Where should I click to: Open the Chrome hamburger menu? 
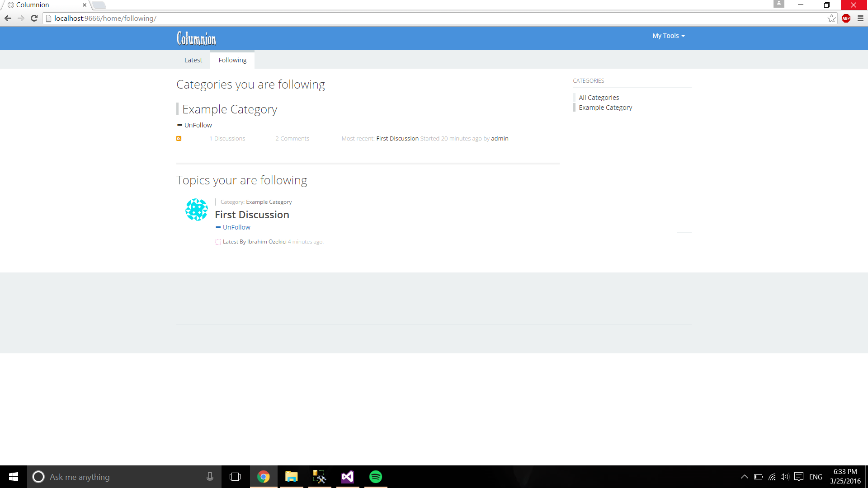860,19
